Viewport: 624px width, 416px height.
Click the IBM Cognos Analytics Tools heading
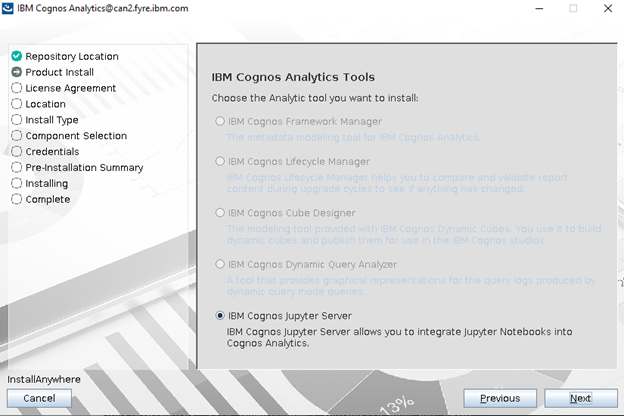pyautogui.click(x=293, y=77)
